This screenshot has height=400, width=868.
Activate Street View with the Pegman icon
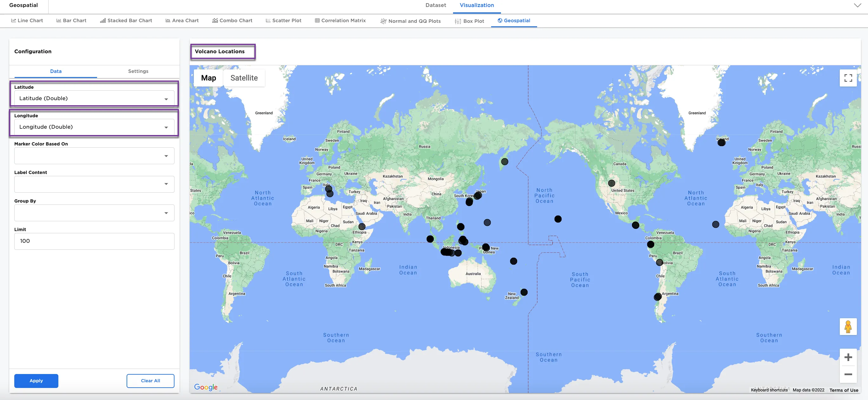[848, 326]
